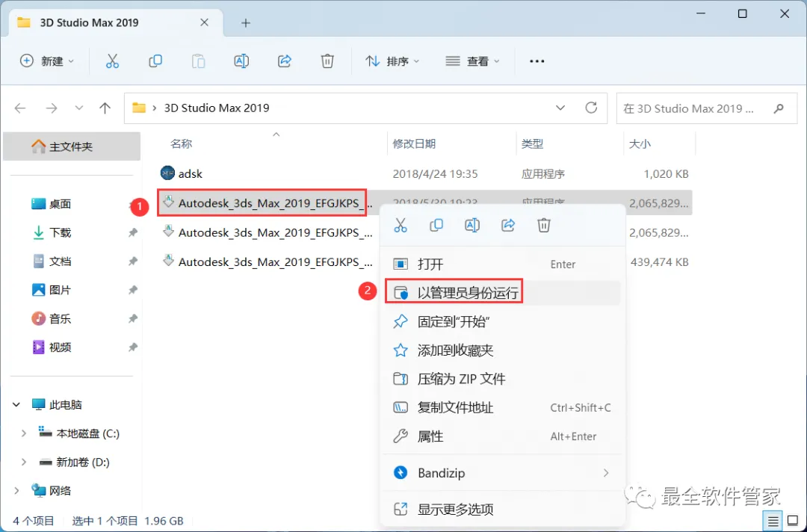807x532 pixels.
Task: Click the Cut icon in the context menu
Action: click(401, 225)
